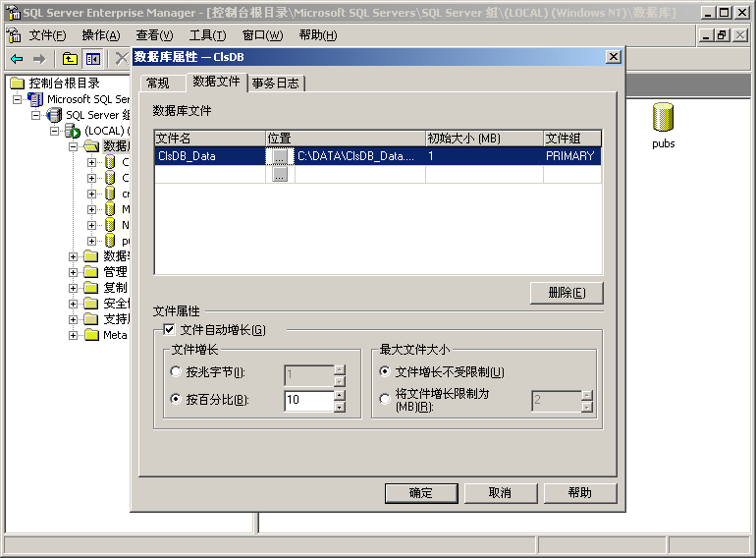Click the C:\DATA\ClsDB_Data location cell
Image resolution: width=756 pixels, height=558 pixels.
[x=359, y=156]
